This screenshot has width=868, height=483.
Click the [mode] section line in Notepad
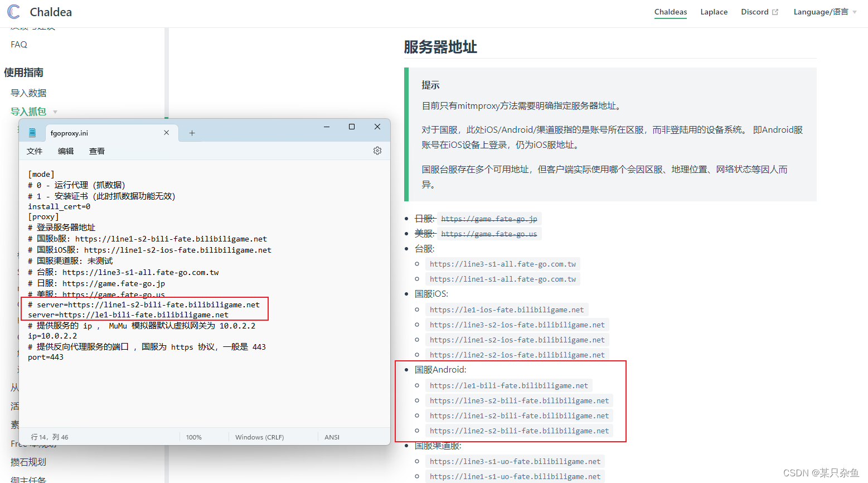click(41, 174)
